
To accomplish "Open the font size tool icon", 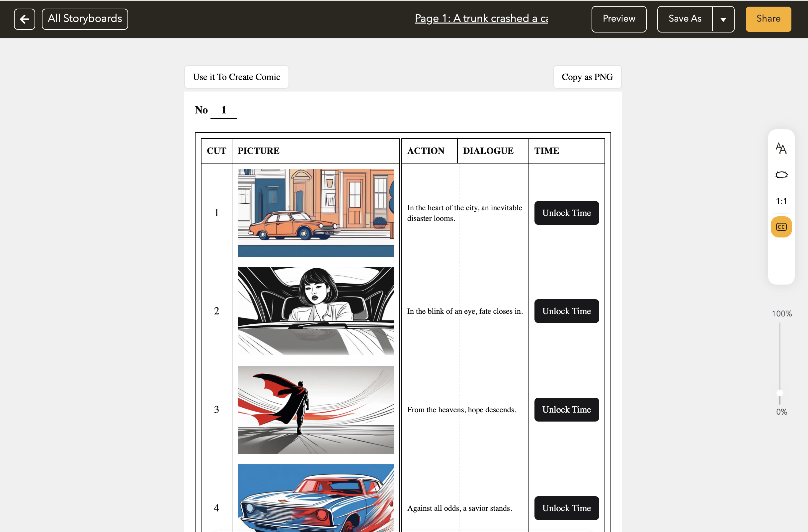I will pos(781,148).
